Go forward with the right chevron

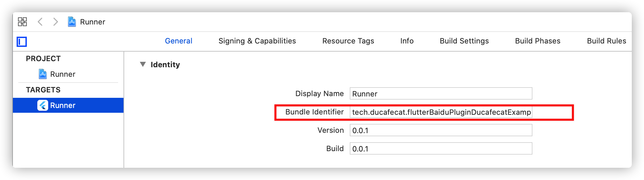(x=56, y=22)
